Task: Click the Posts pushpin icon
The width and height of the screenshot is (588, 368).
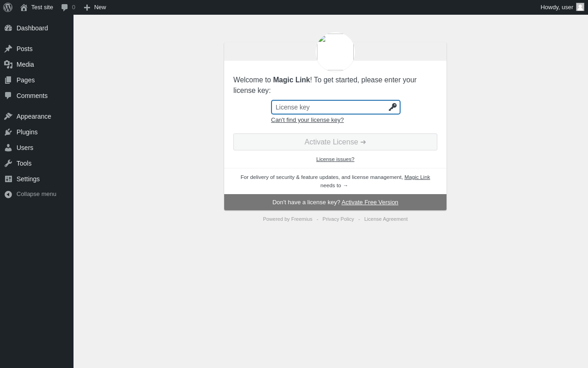Action: [x=8, y=49]
